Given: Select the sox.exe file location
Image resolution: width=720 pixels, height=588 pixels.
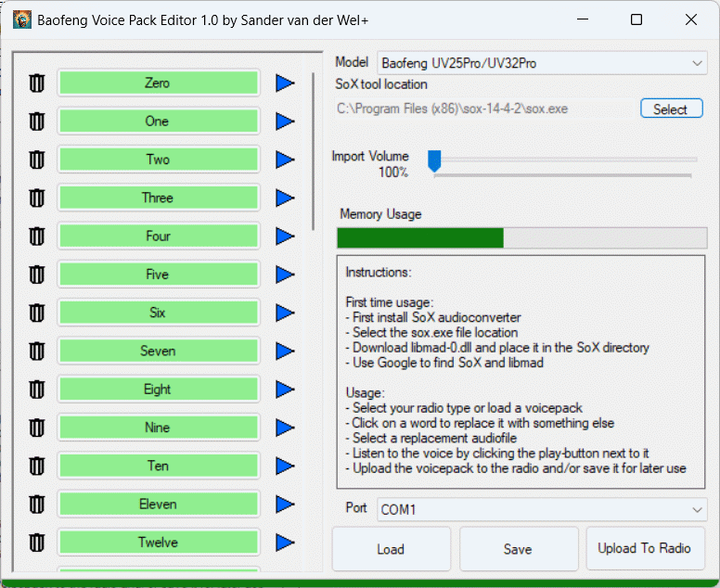Looking at the screenshot, I should pos(670,109).
